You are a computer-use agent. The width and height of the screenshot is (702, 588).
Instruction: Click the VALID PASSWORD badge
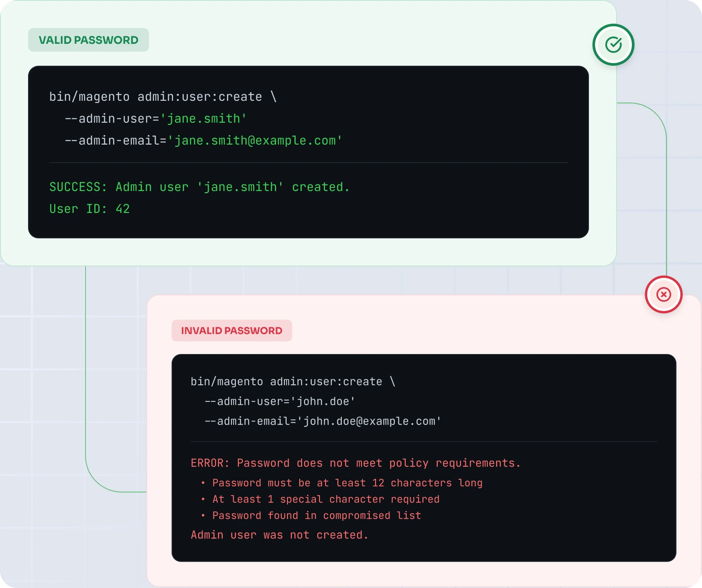(89, 40)
